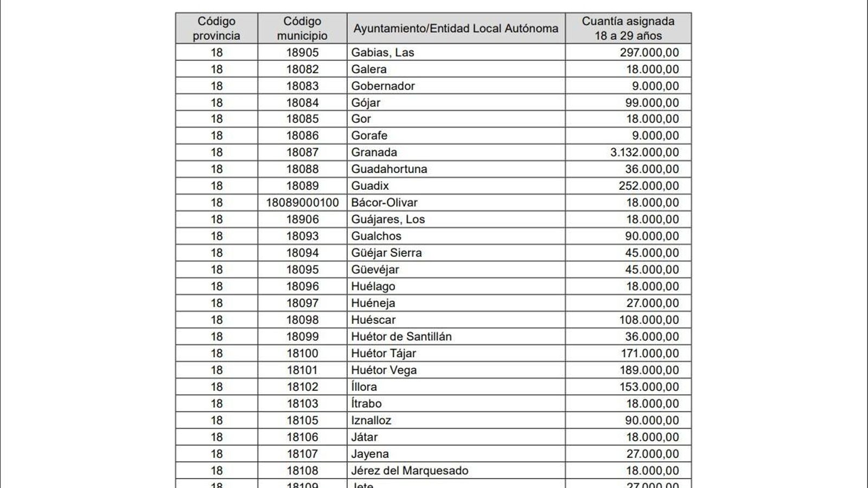Select the "Güéjar Sierra" name cell
This screenshot has width=868, height=488.
[x=386, y=253]
